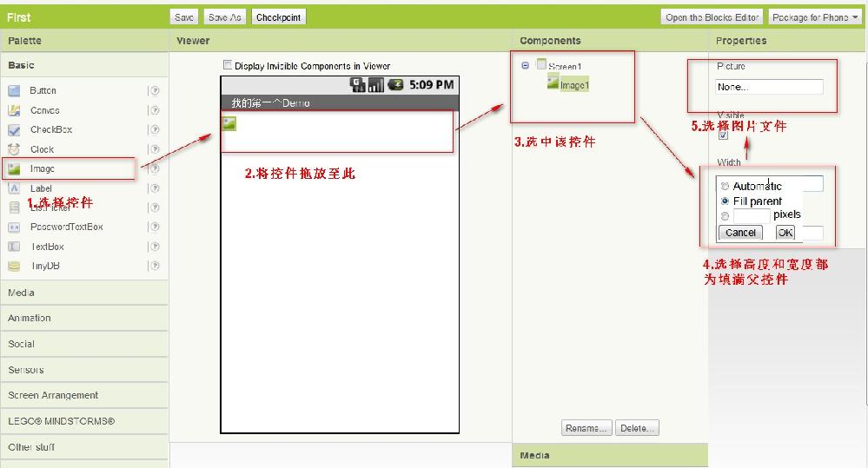This screenshot has height=468, width=868.
Task: Open the Blocks Editor
Action: tap(712, 17)
